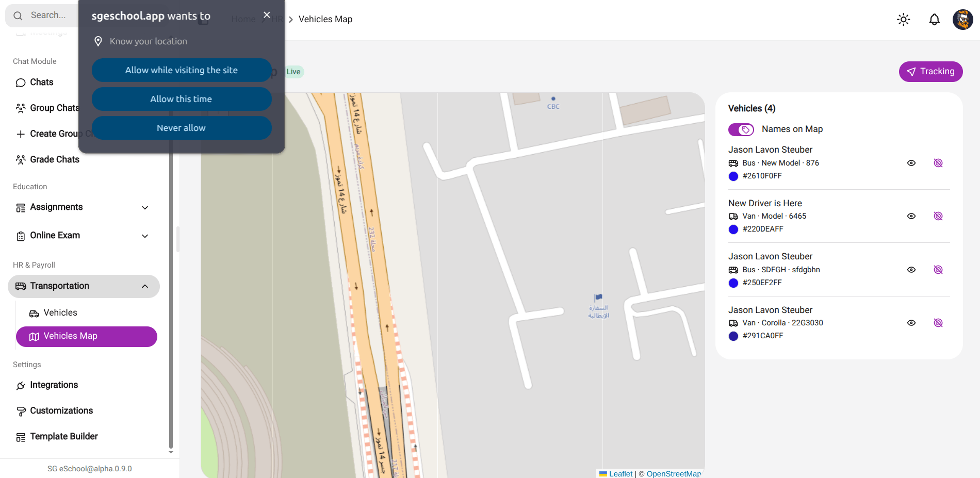The height and width of the screenshot is (478, 980).
Task: Open Vehicles submenu item
Action: click(x=60, y=313)
